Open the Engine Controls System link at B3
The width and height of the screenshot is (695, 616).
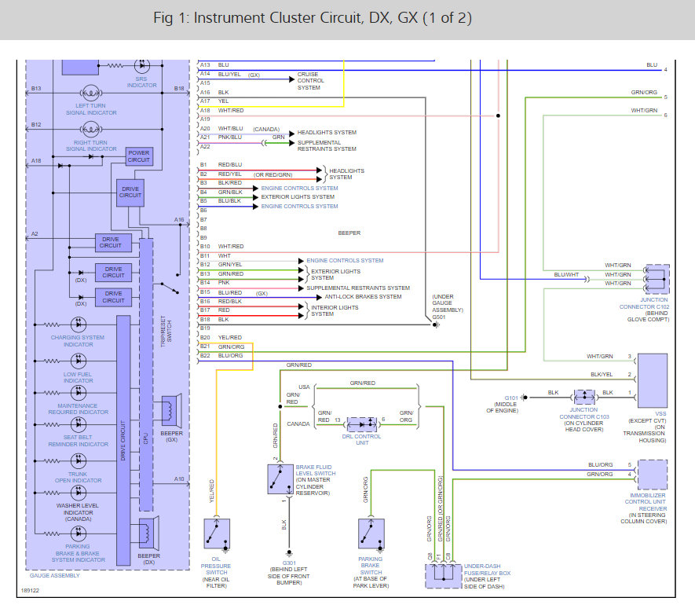click(299, 188)
